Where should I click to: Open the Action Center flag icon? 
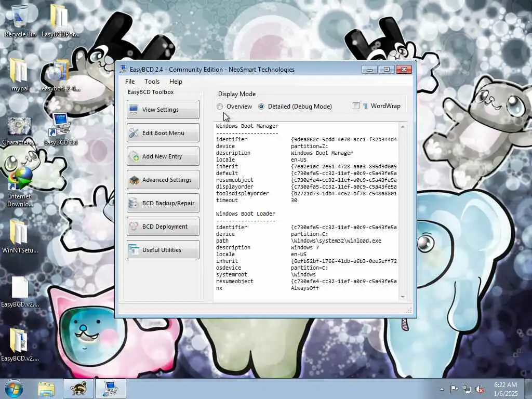point(454,389)
